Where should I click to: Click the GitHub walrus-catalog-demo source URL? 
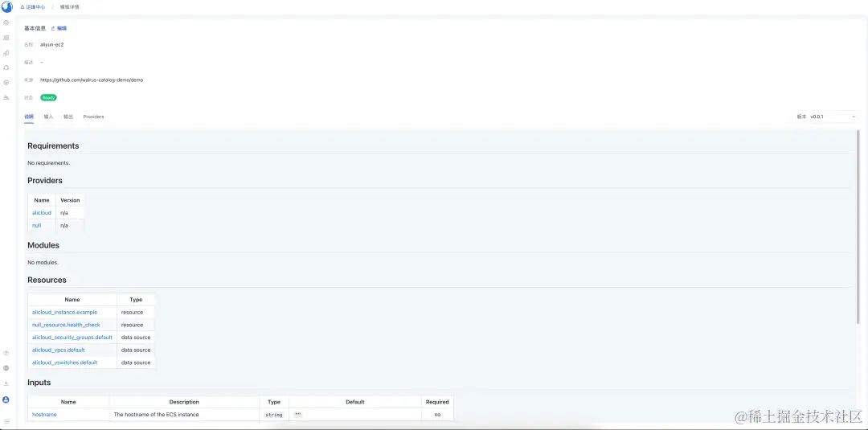92,80
